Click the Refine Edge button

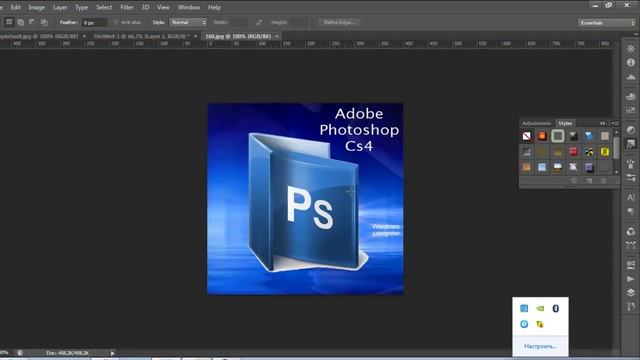[339, 22]
